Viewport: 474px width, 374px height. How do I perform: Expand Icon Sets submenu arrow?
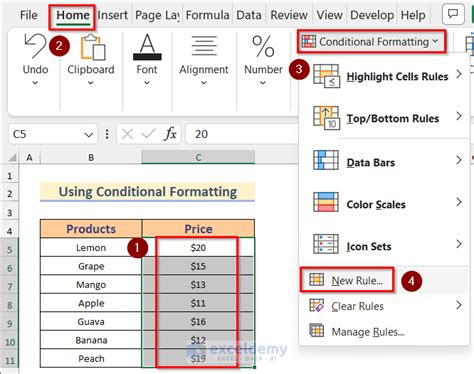(x=459, y=244)
